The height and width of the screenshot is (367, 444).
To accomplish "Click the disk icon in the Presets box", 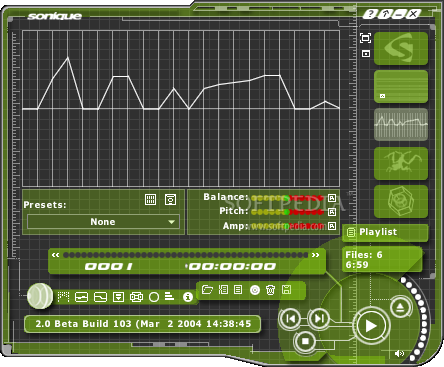I will (x=170, y=199).
